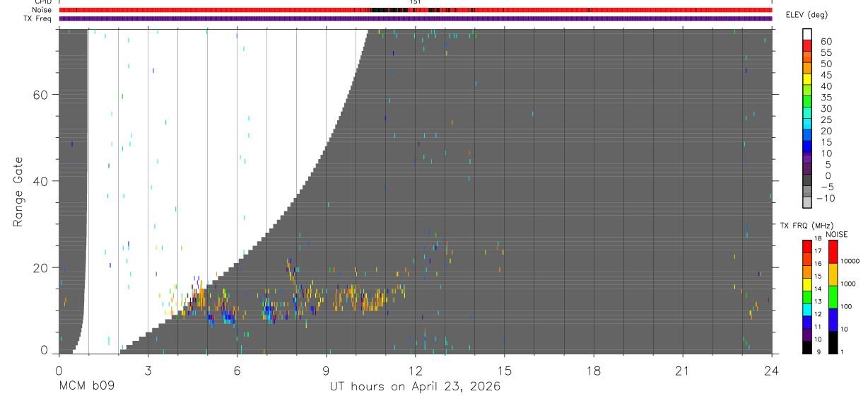The height and width of the screenshot is (401, 868).
Task: Click the '12' tick on the UT hours axis
Action: coord(415,370)
